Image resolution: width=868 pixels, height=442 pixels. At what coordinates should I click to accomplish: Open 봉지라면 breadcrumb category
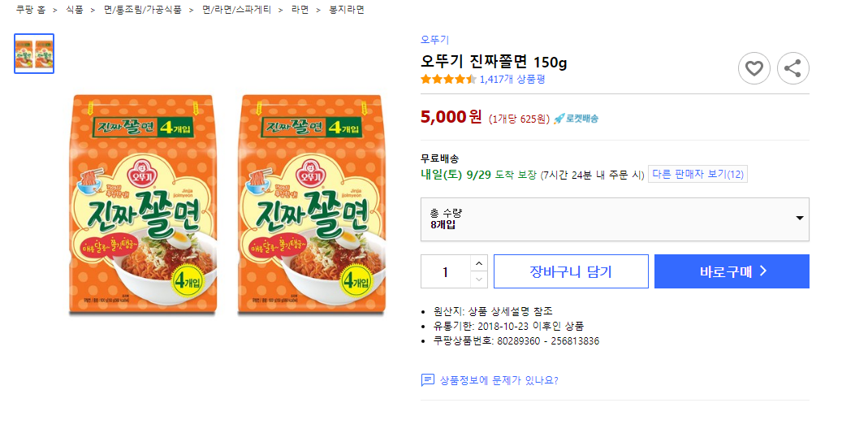pyautogui.click(x=347, y=10)
